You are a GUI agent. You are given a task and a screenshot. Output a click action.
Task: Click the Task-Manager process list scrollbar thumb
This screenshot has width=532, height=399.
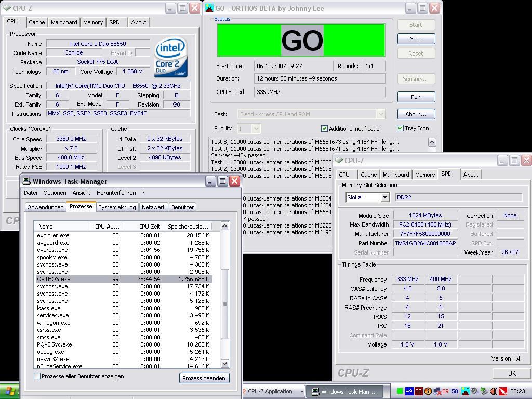[224, 304]
